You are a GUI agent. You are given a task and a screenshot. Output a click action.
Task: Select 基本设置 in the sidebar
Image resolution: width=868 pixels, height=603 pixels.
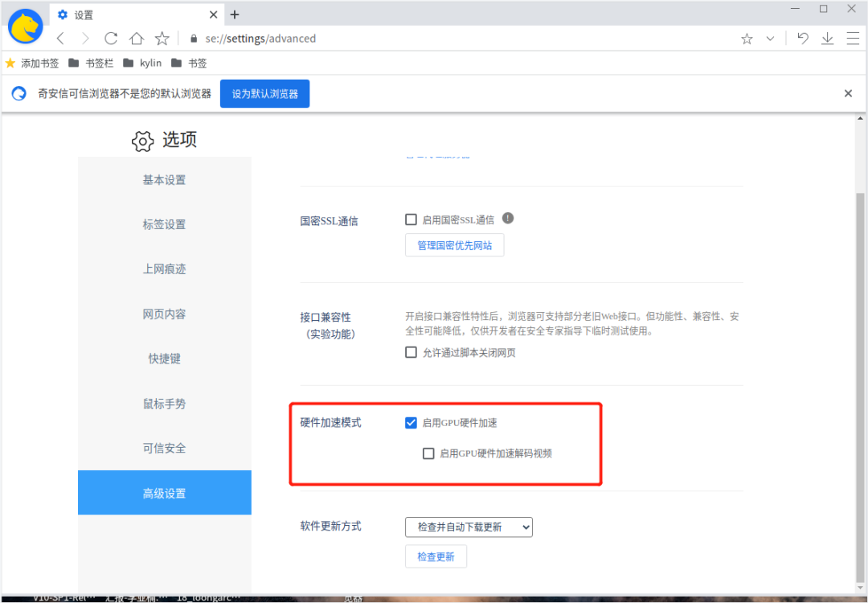click(165, 180)
